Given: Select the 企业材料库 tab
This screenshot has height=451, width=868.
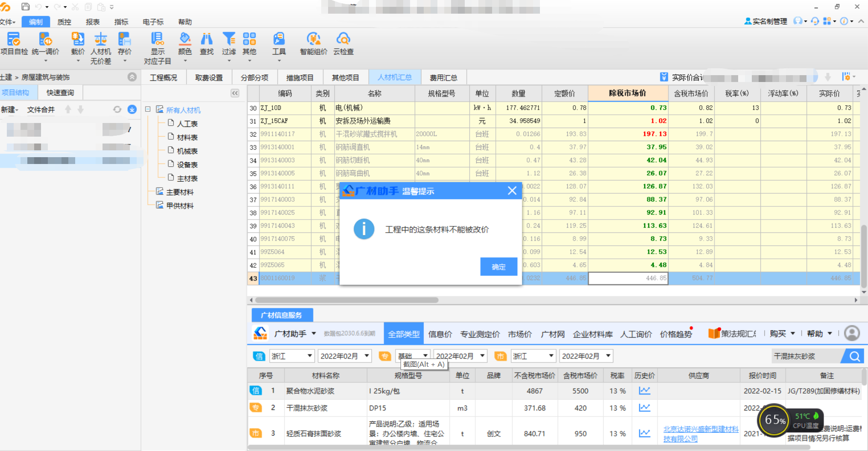Looking at the screenshot, I should tap(593, 334).
